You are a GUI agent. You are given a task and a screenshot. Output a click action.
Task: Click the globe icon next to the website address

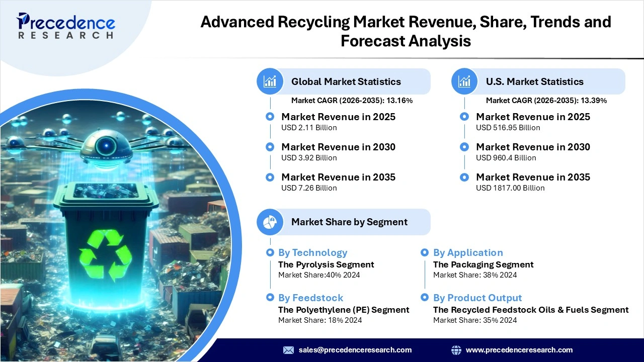tap(456, 350)
